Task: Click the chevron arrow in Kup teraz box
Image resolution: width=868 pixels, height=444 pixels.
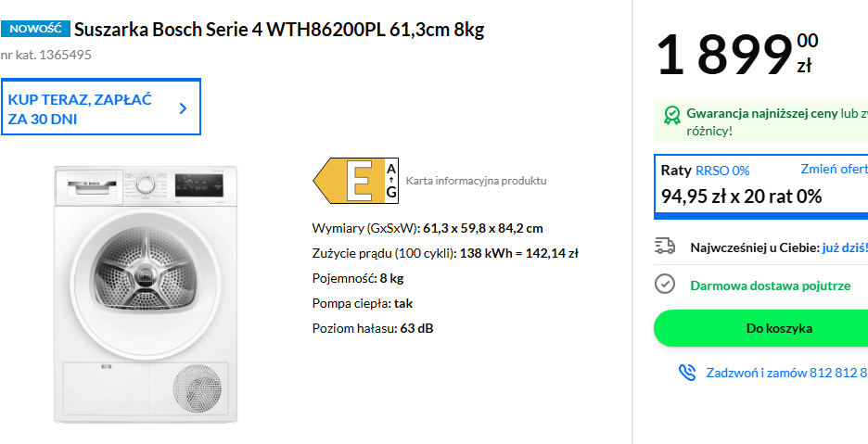Action: point(183,108)
